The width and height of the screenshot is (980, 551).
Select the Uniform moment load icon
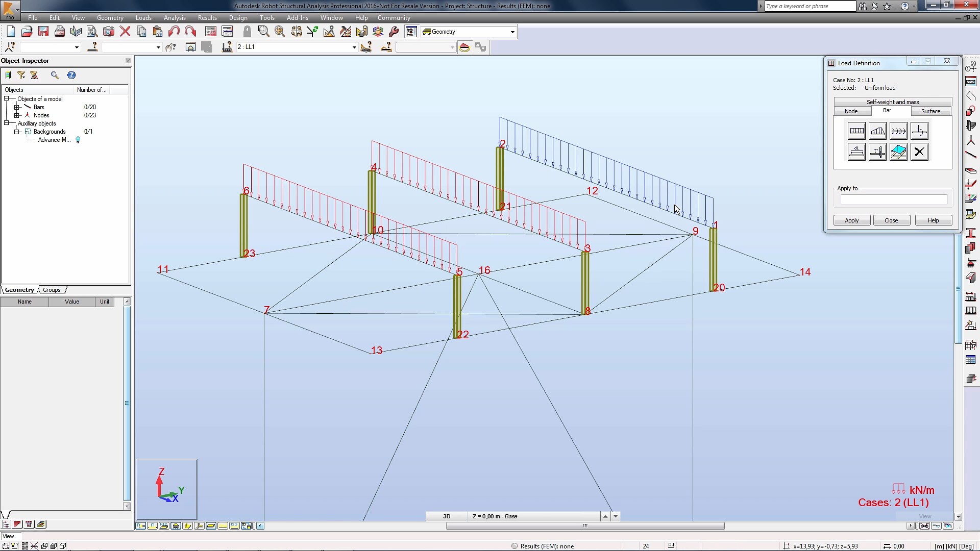[x=898, y=131]
